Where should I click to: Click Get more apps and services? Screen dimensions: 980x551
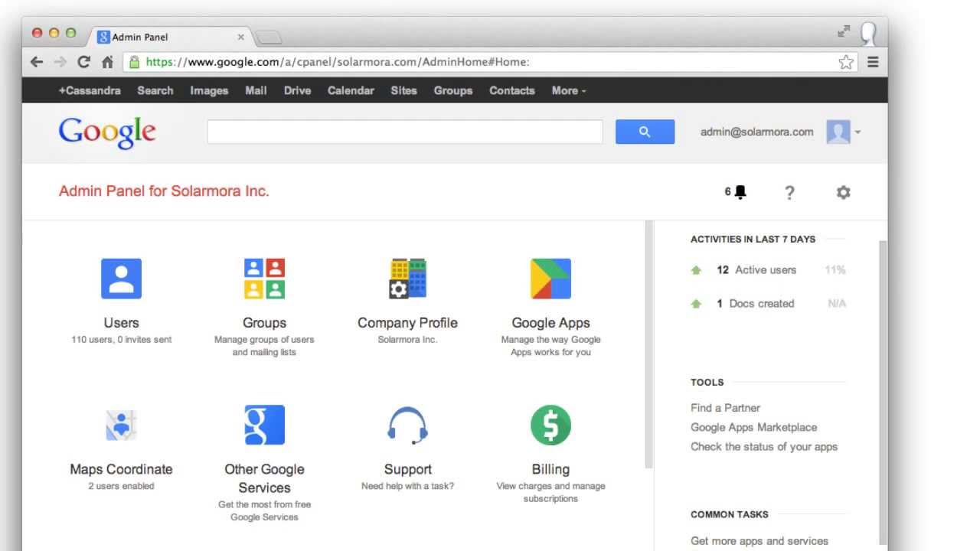click(759, 541)
